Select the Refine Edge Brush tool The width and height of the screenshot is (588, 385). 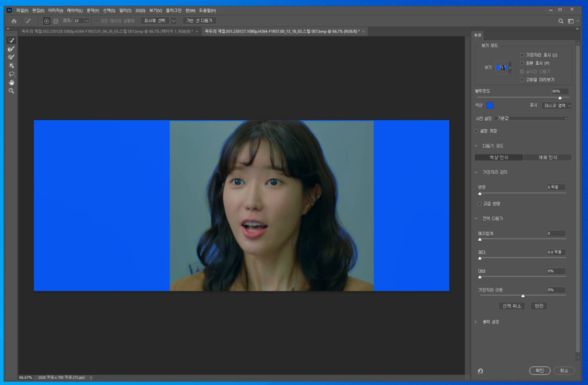click(12, 49)
